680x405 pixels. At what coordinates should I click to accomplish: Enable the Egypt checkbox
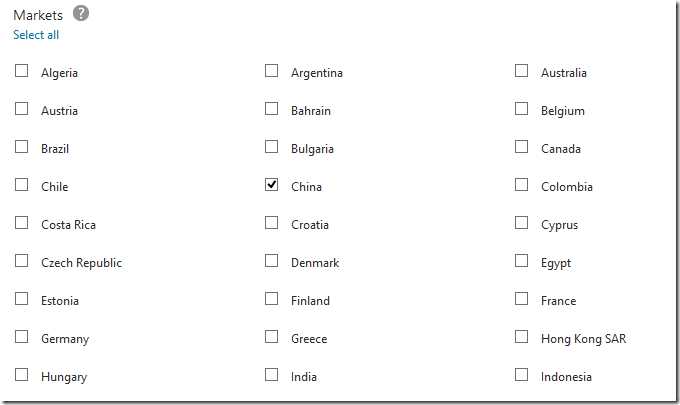[x=522, y=261]
